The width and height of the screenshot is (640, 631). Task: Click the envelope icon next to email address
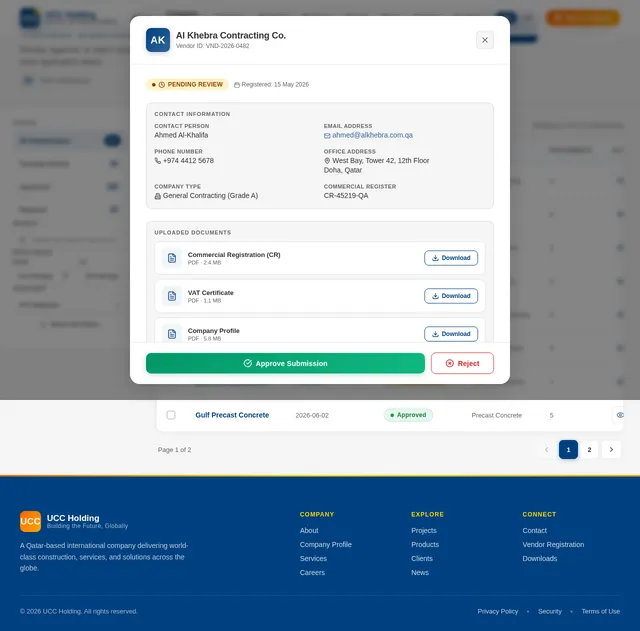tap(327, 136)
